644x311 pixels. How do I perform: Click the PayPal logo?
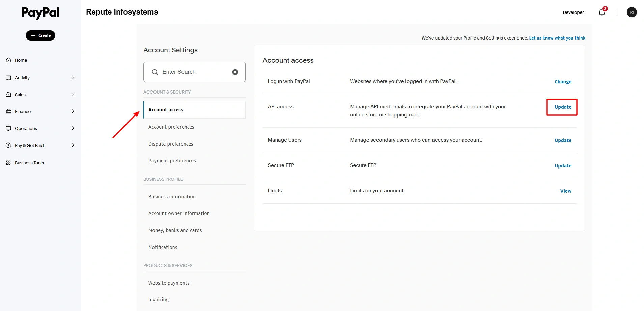tap(40, 13)
